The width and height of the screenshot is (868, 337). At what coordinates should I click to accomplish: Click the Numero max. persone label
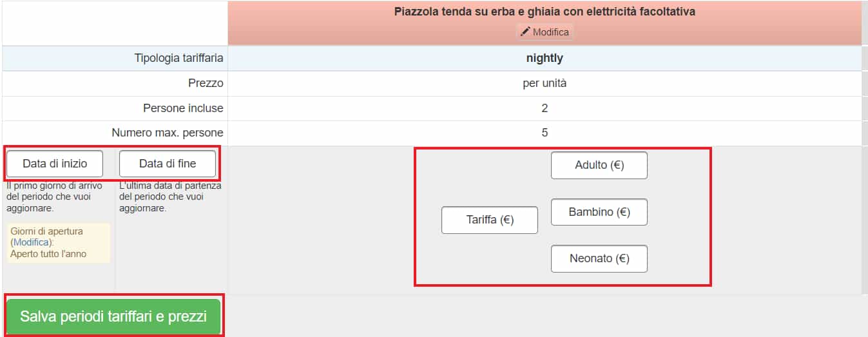(x=168, y=133)
